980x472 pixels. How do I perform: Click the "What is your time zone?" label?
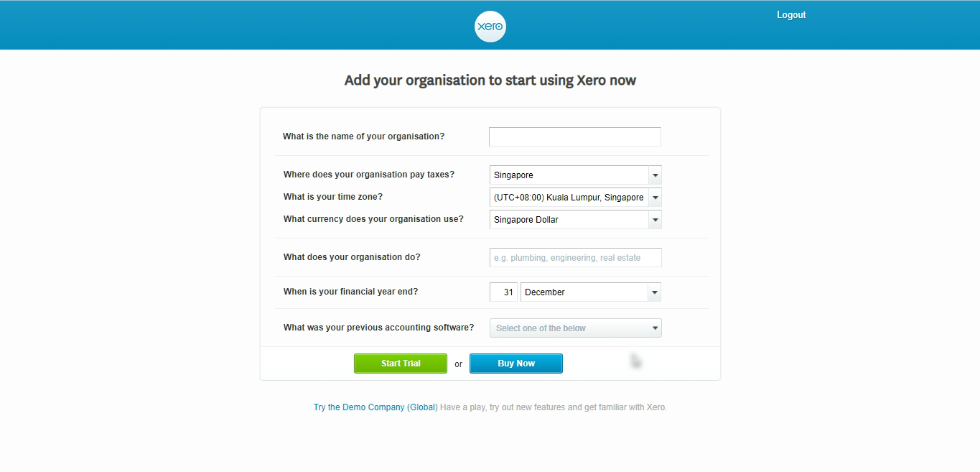pos(333,197)
